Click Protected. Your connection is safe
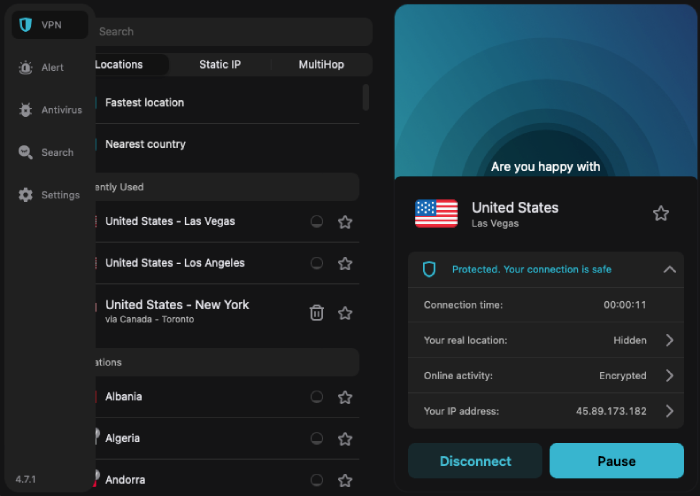The image size is (700, 496). pyautogui.click(x=531, y=269)
